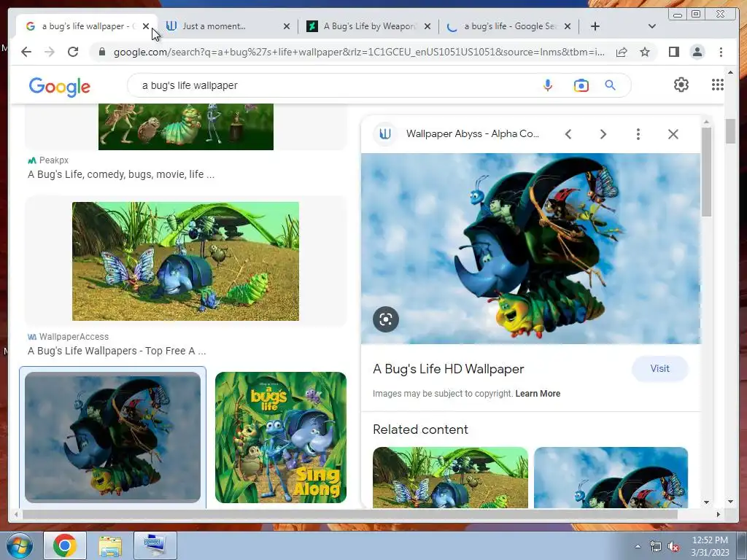The width and height of the screenshot is (747, 560).
Task: Open muted volume tray icon
Action: pyautogui.click(x=673, y=546)
